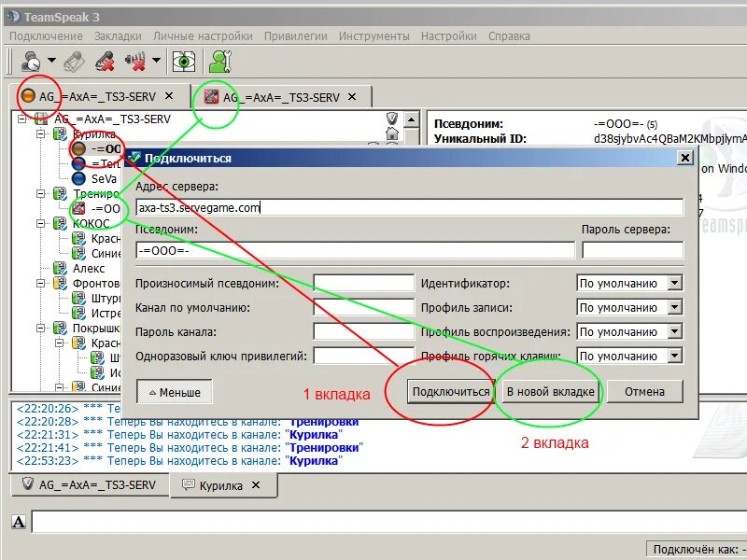Open the dropdown arrow beside speaker mute
The image size is (747, 560).
pos(156,61)
